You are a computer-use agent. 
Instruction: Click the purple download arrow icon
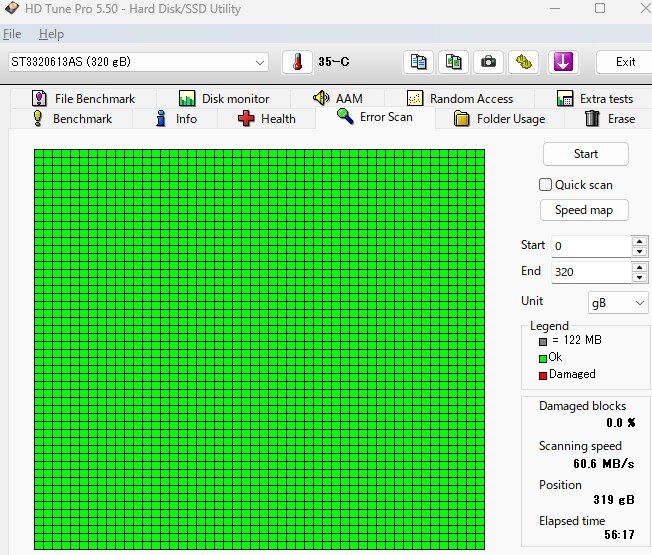[563, 62]
